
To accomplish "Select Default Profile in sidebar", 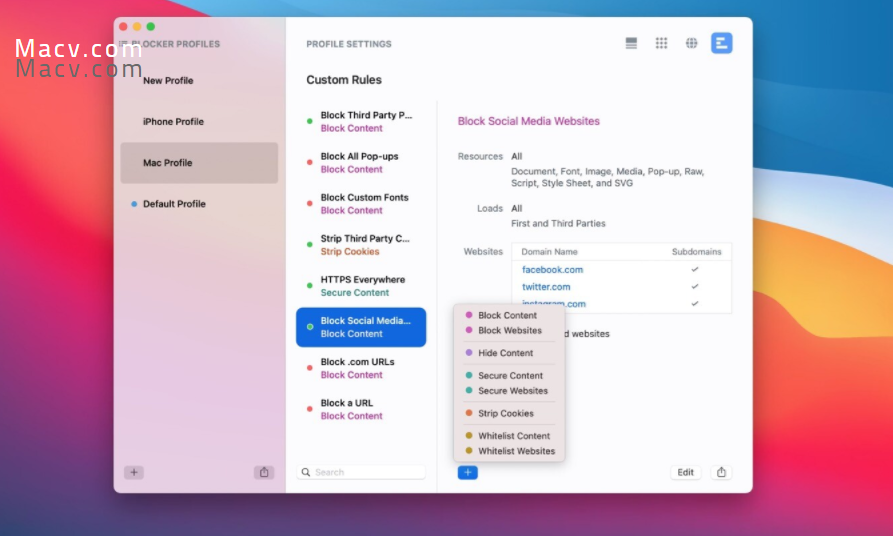I will tap(199, 203).
